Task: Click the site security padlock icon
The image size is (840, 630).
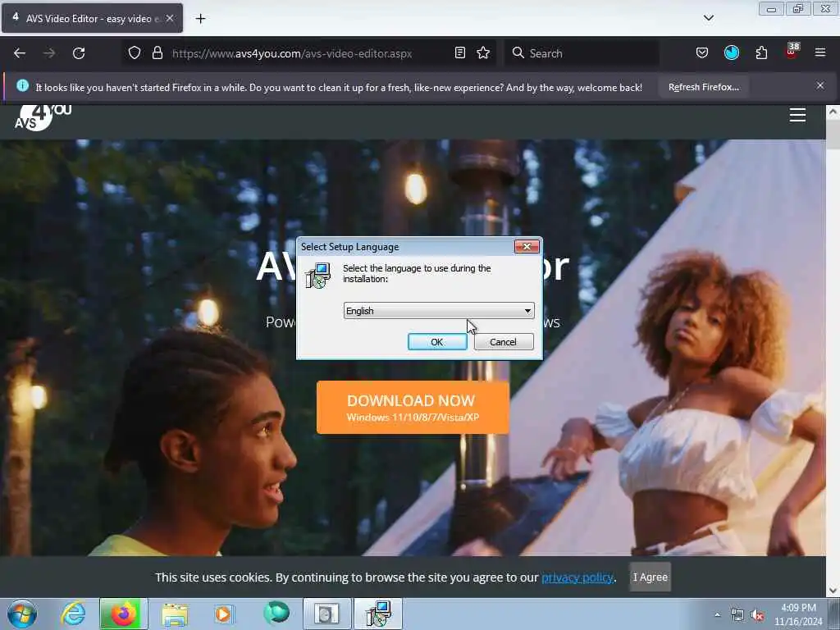Action: tap(157, 53)
